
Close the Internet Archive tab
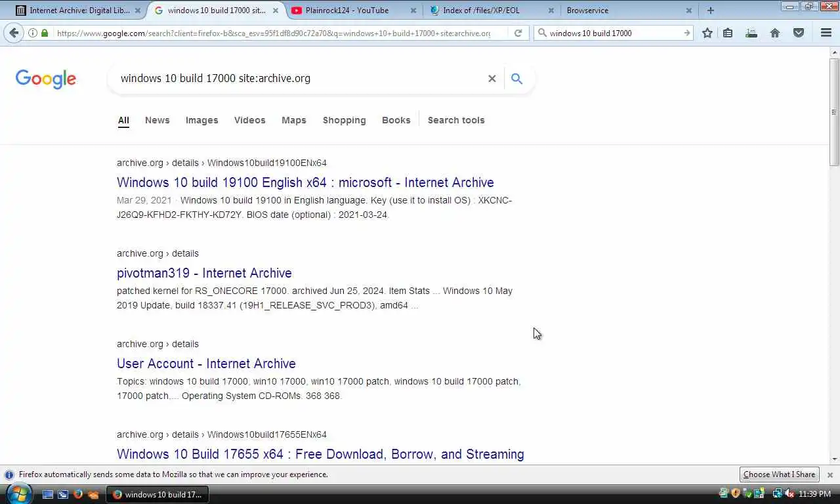point(137,10)
